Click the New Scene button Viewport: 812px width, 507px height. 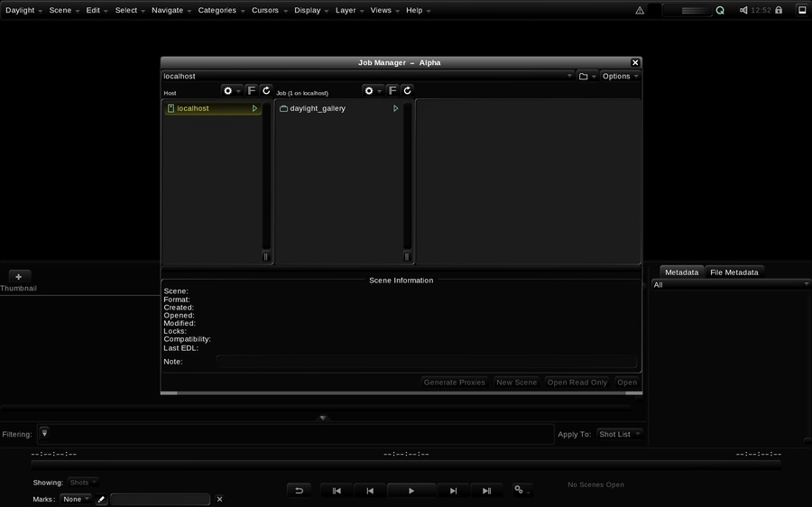point(516,383)
